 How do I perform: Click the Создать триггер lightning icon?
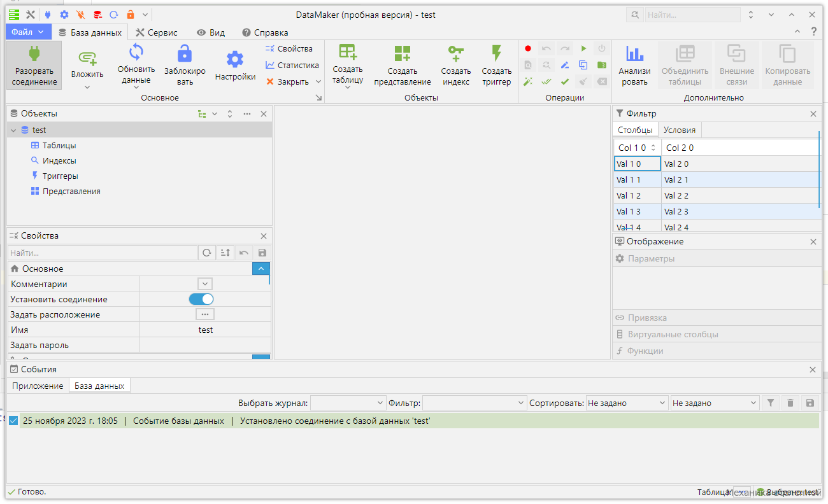tap(497, 53)
